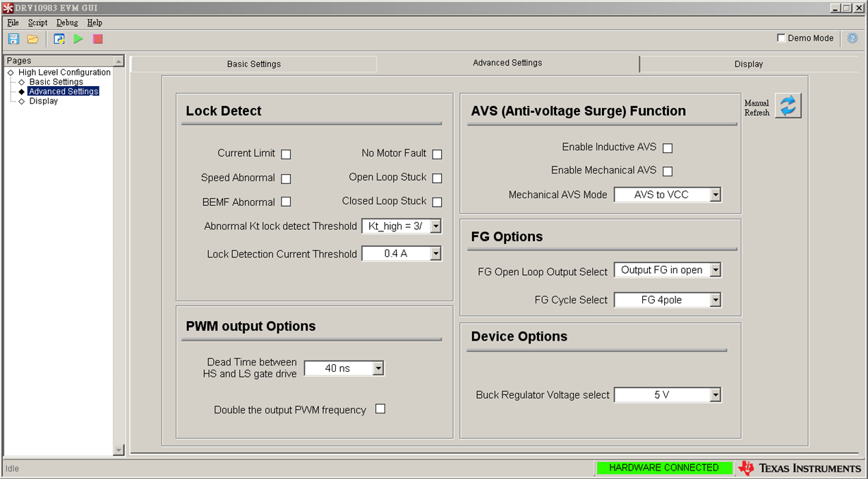Screen dimensions: 868x479
Task: Check Enable Mechanical AVS
Action: pos(668,171)
